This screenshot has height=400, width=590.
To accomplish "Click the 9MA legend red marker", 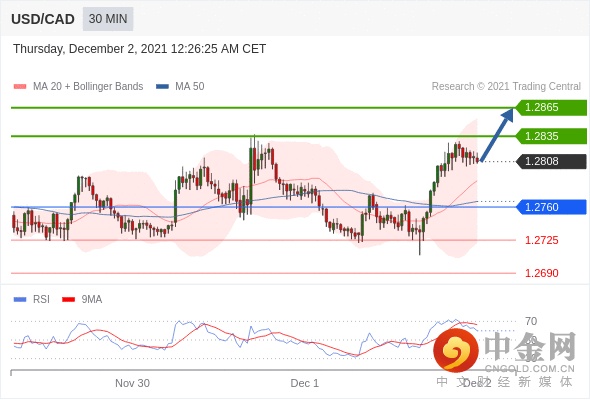I will [68, 300].
